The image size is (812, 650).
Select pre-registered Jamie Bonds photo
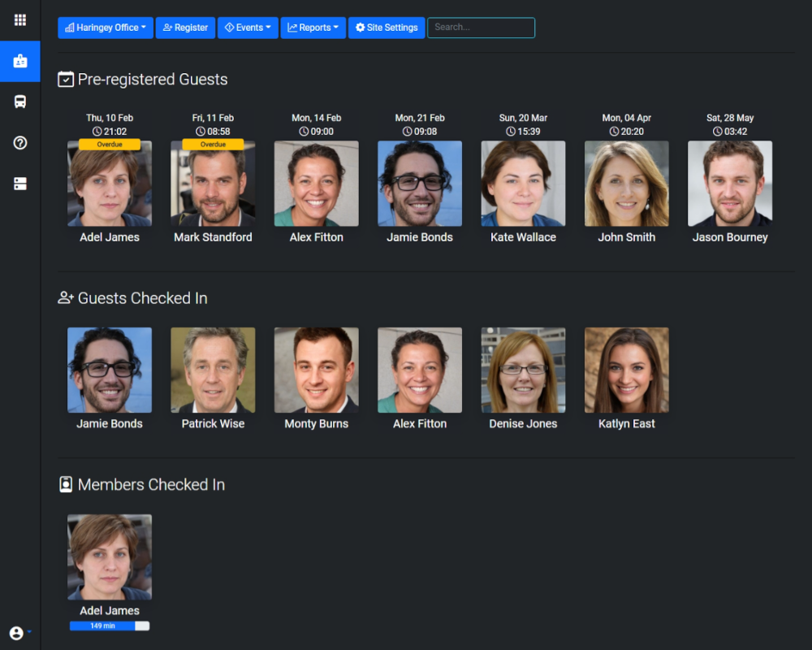click(x=420, y=184)
